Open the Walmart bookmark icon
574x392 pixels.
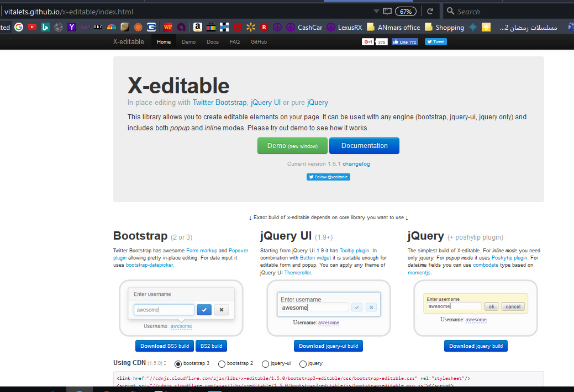point(251,27)
